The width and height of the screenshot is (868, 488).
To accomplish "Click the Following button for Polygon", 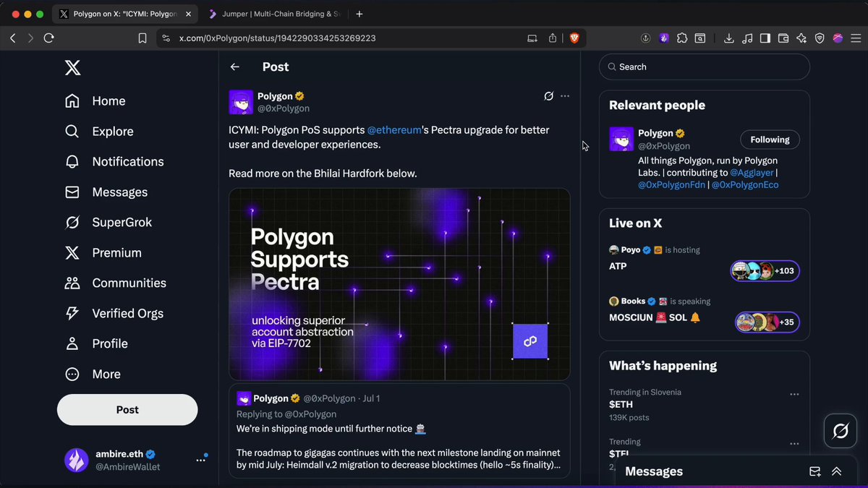I will [x=770, y=140].
